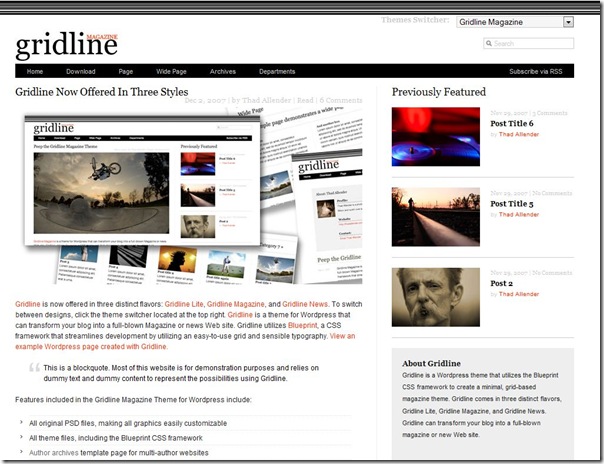Click the 'About Gridline' heading
This screenshot has width=604, height=464.
pos(431,363)
